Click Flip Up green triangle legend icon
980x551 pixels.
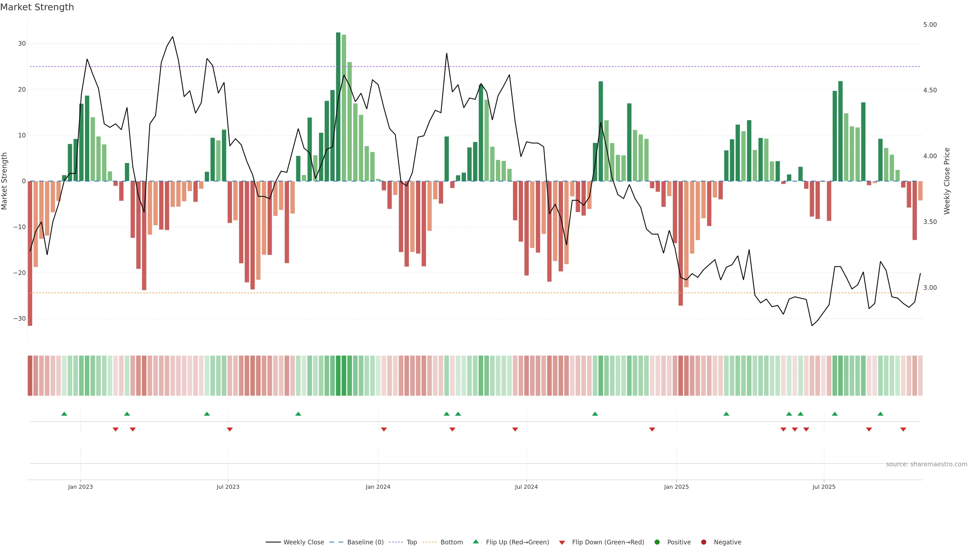click(x=475, y=542)
